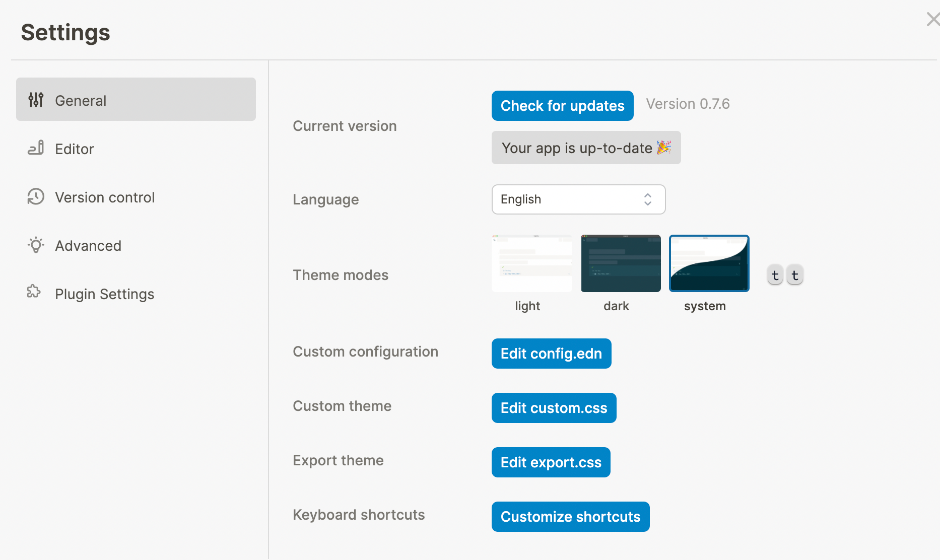
Task: Open the Language dropdown
Action: pyautogui.click(x=578, y=199)
